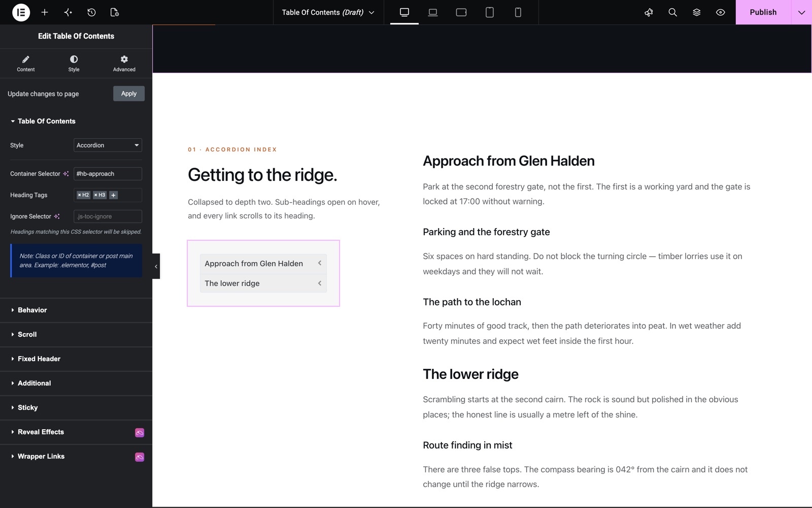Expand the Fixed Header section
The height and width of the screenshot is (508, 812).
click(76, 359)
